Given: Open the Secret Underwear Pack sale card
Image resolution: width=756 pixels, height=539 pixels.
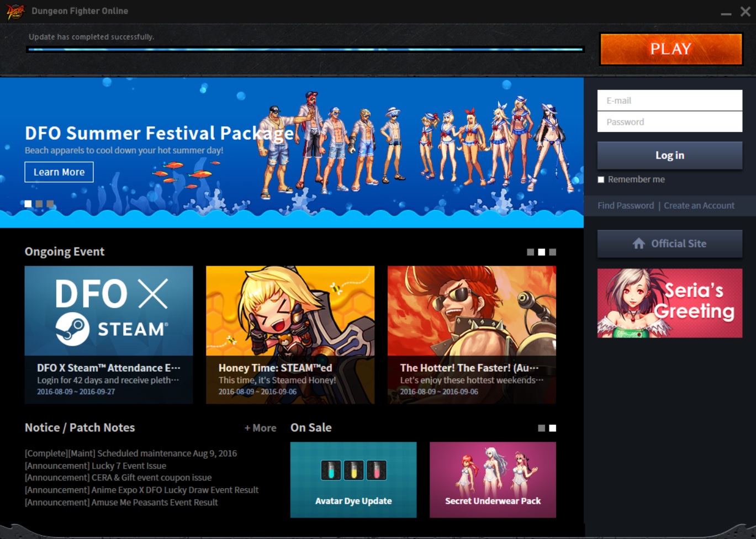Looking at the screenshot, I should click(493, 480).
